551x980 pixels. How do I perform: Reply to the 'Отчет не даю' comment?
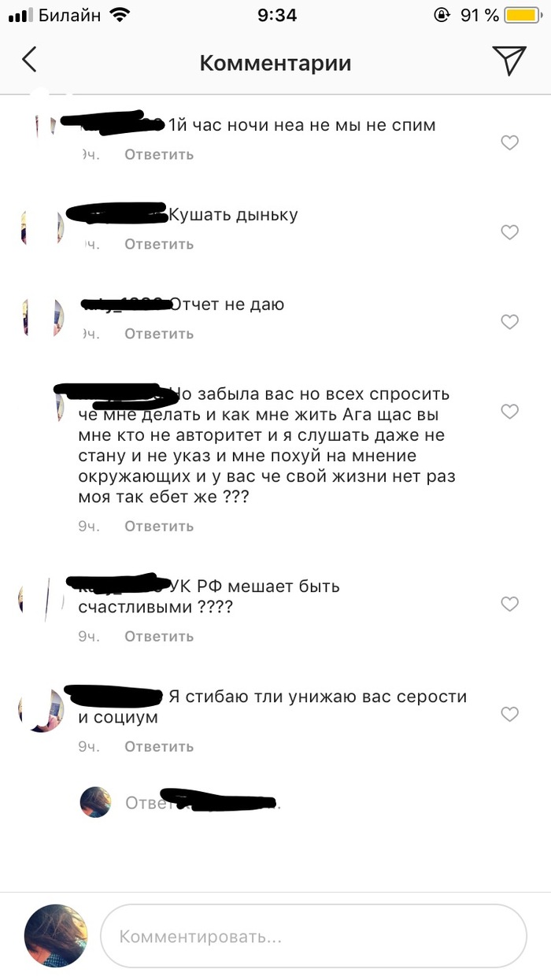click(159, 334)
